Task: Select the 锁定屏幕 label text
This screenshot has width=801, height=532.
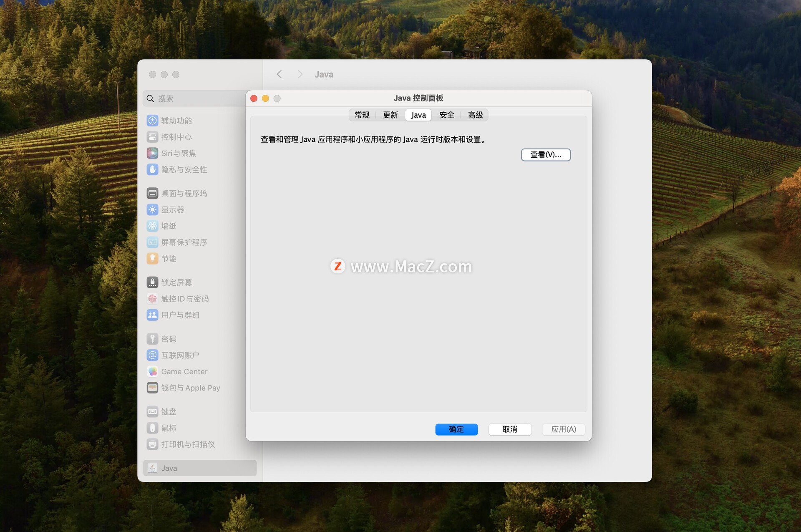Action: (176, 282)
